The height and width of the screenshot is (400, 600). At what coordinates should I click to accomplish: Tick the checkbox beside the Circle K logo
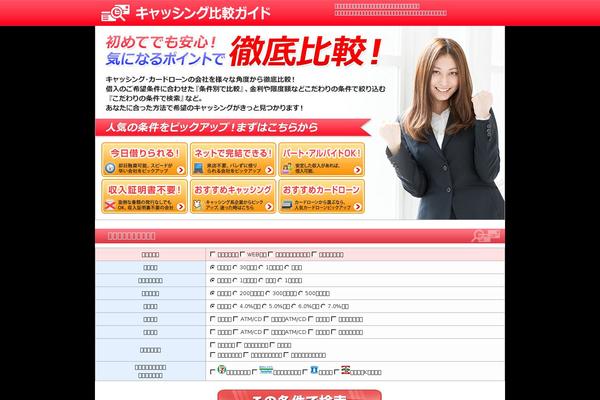(x=337, y=372)
